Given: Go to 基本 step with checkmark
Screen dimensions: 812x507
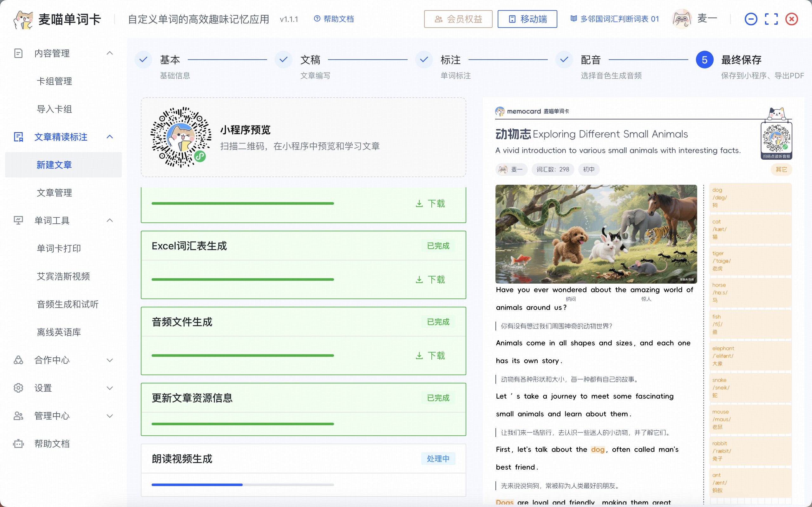Looking at the screenshot, I should tap(143, 60).
